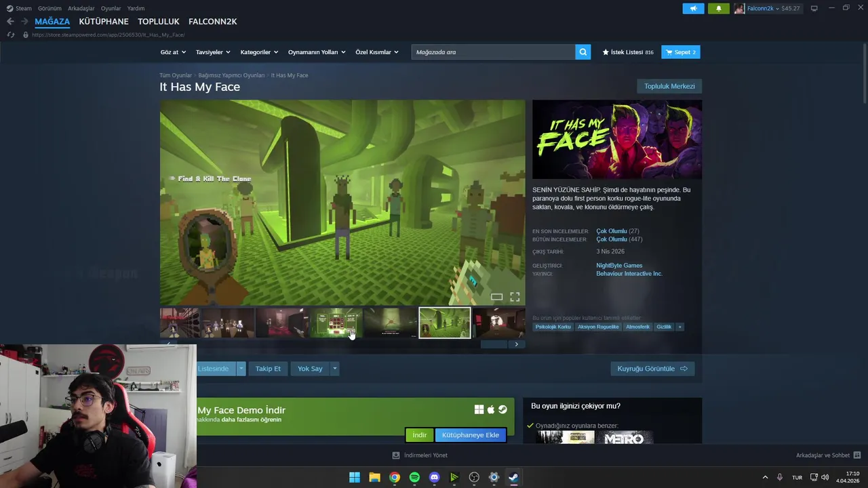Focus the Mağazada ara search field
The width and height of the screenshot is (868, 488).
click(493, 52)
